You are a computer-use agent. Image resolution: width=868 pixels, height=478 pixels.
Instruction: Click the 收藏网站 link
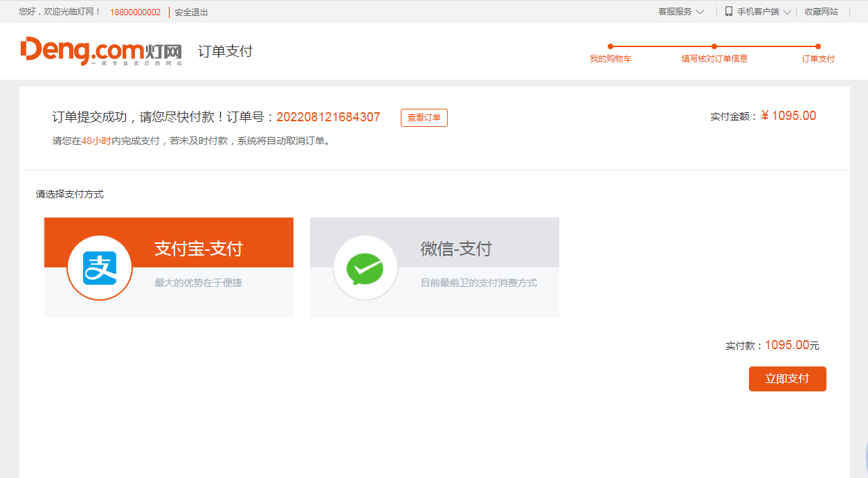[x=821, y=12]
